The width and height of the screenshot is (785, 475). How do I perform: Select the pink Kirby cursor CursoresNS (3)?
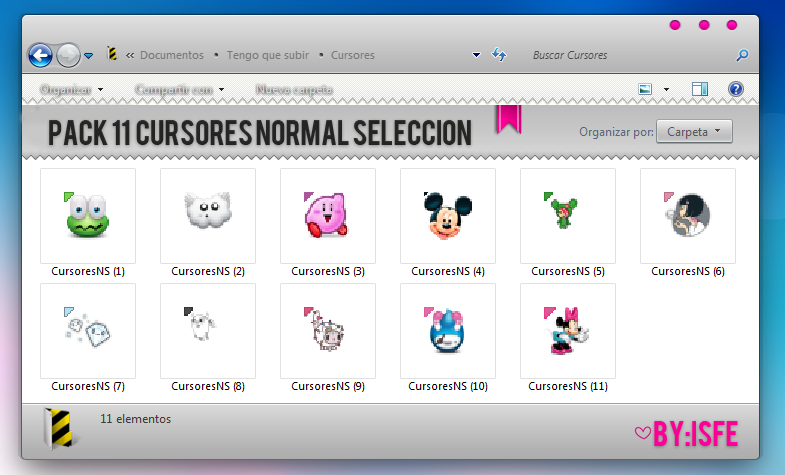328,216
